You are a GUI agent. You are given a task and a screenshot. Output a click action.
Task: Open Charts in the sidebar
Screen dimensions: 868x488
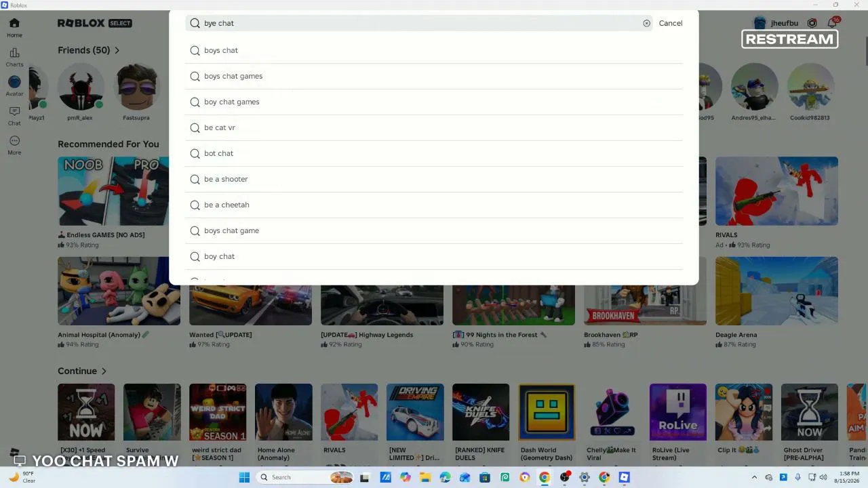(14, 58)
